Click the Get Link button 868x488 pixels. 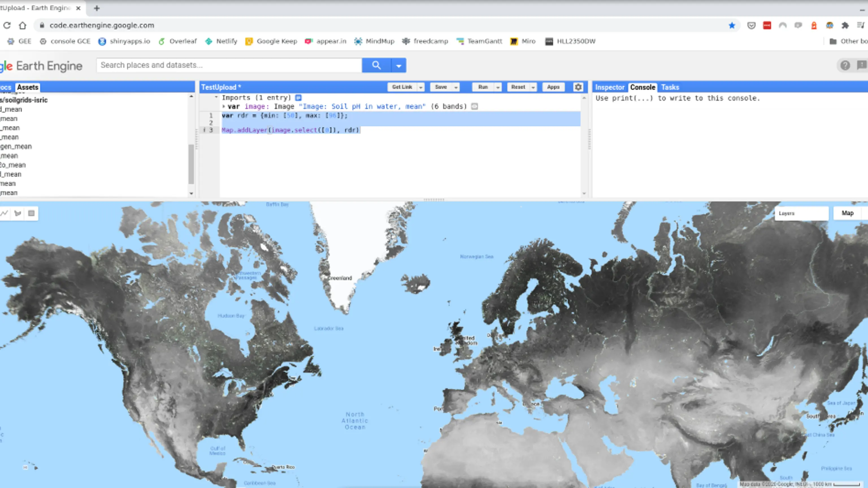tap(402, 87)
